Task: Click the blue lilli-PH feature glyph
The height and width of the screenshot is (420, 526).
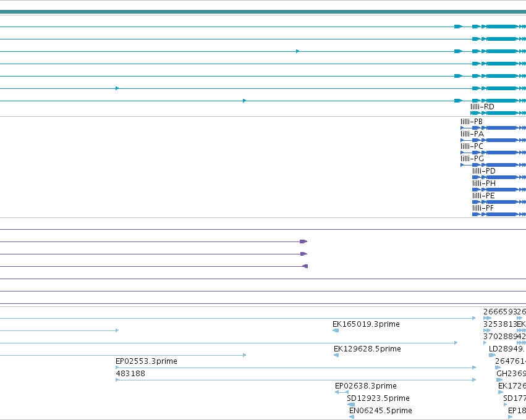Action: coord(499,190)
